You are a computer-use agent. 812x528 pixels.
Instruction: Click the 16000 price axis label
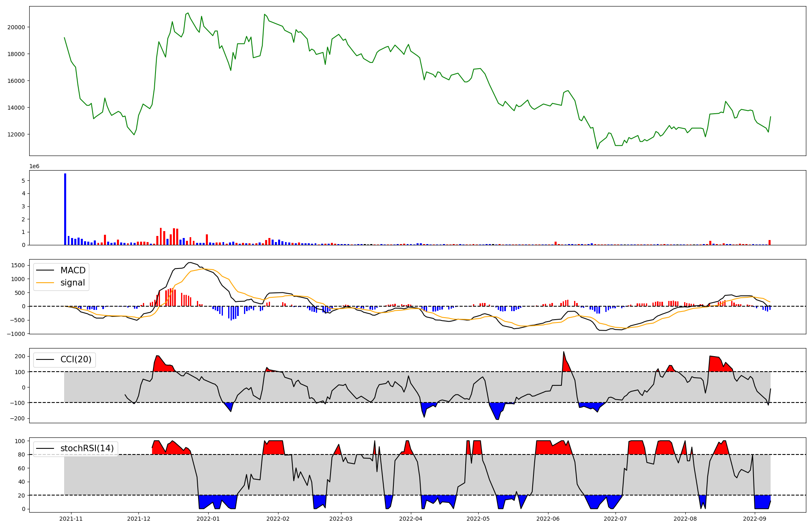click(17, 81)
